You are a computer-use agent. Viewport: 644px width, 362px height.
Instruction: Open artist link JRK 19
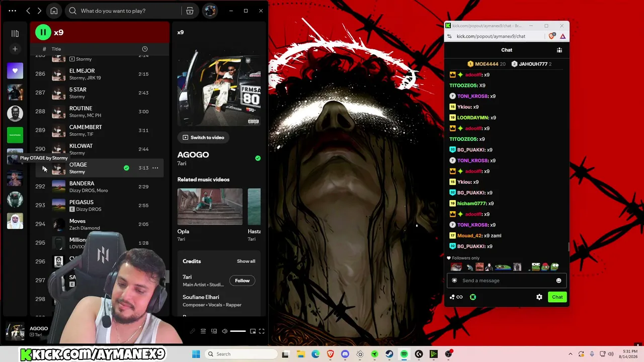click(x=95, y=78)
